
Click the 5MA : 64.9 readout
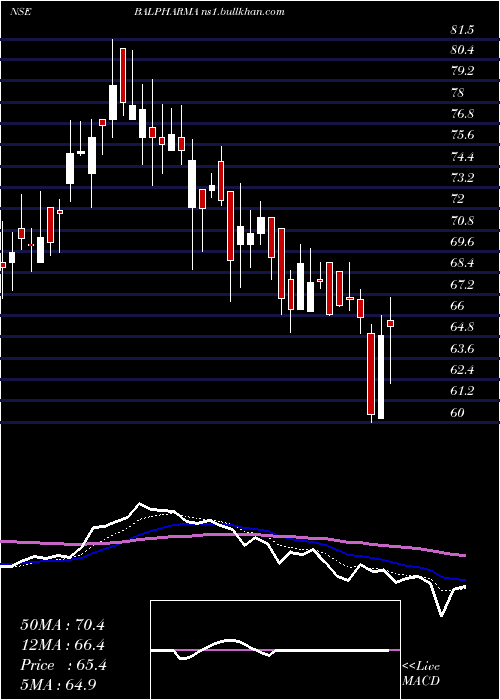58,685
